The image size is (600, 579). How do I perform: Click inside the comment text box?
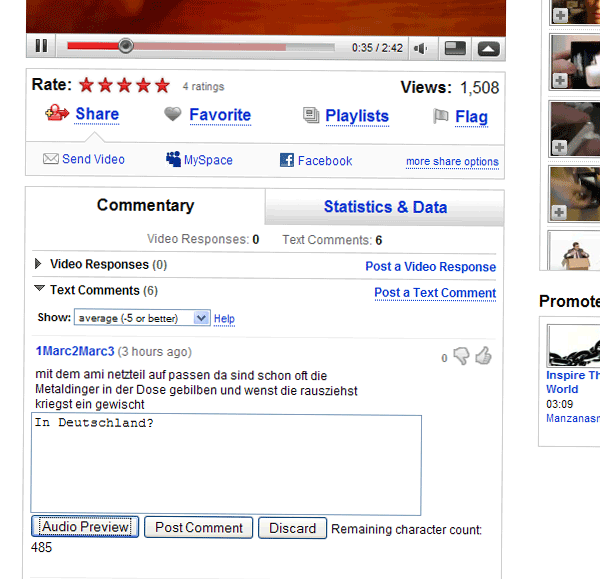pyautogui.click(x=226, y=465)
